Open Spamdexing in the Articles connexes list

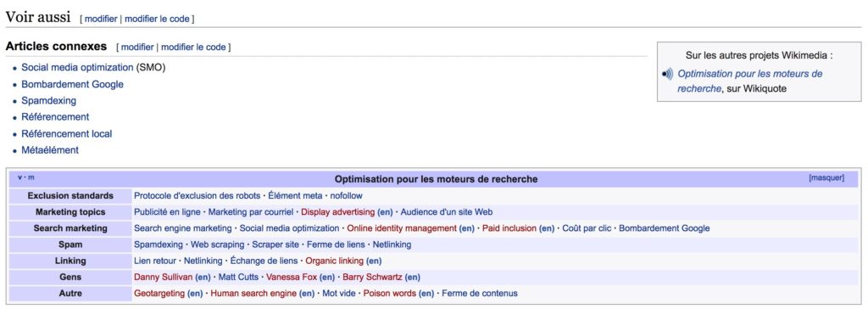click(48, 101)
